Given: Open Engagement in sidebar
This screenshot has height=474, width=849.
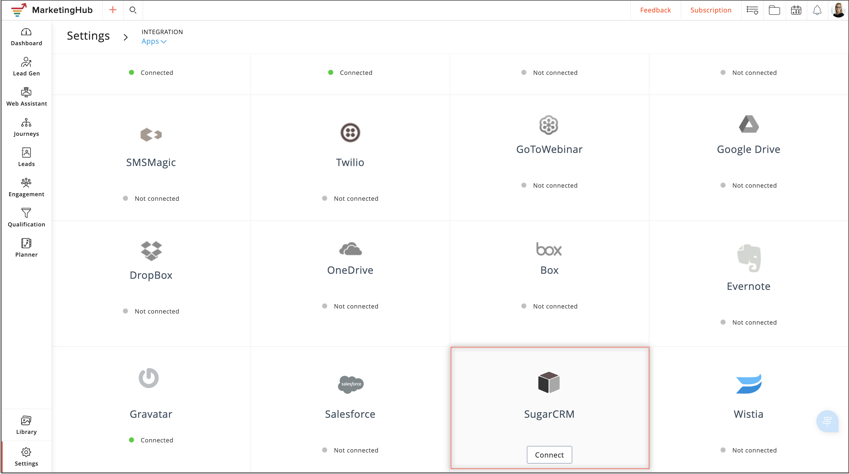Looking at the screenshot, I should coord(26,187).
